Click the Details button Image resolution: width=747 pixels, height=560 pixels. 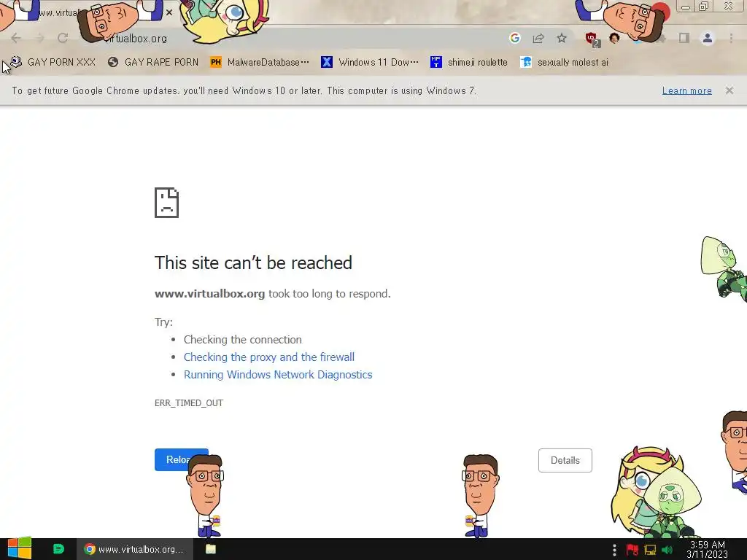(x=565, y=461)
